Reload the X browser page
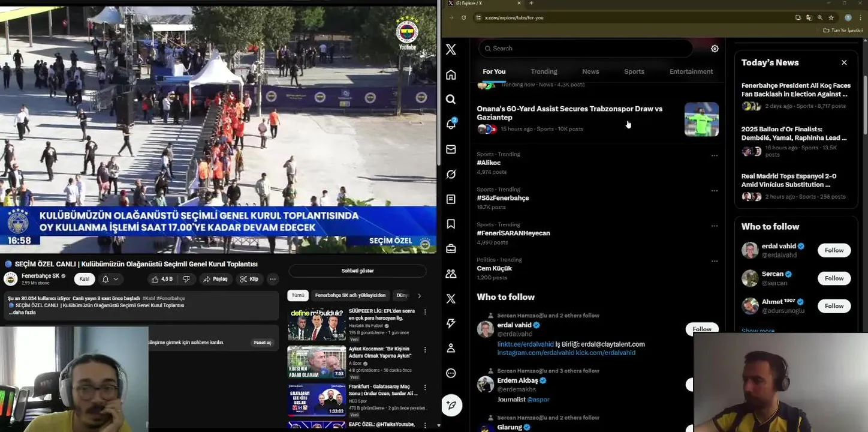 [x=463, y=17]
